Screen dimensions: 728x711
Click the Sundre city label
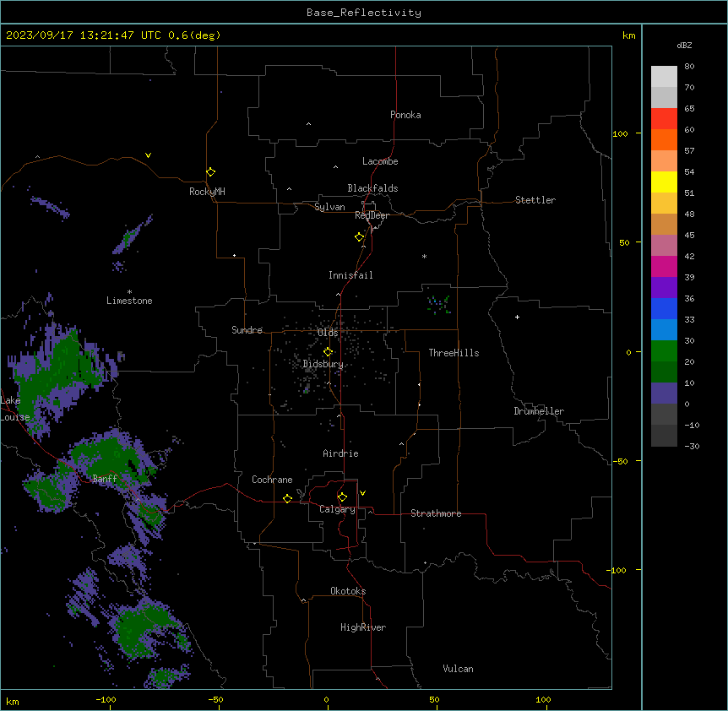tap(247, 330)
